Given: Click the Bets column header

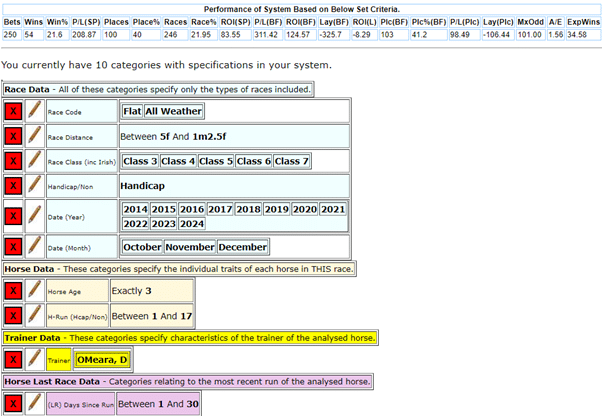Looking at the screenshot, I should pos(12,22).
